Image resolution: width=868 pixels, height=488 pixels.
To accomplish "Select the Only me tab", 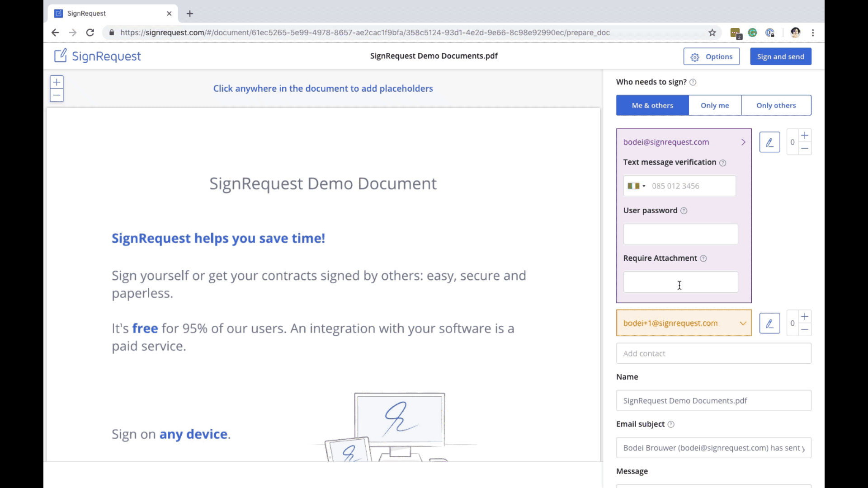I will tap(715, 105).
